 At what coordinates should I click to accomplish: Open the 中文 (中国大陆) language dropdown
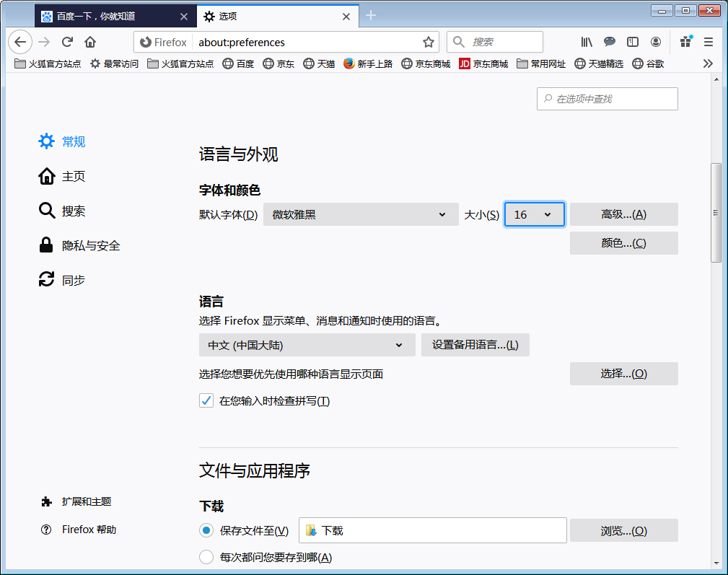click(x=307, y=345)
